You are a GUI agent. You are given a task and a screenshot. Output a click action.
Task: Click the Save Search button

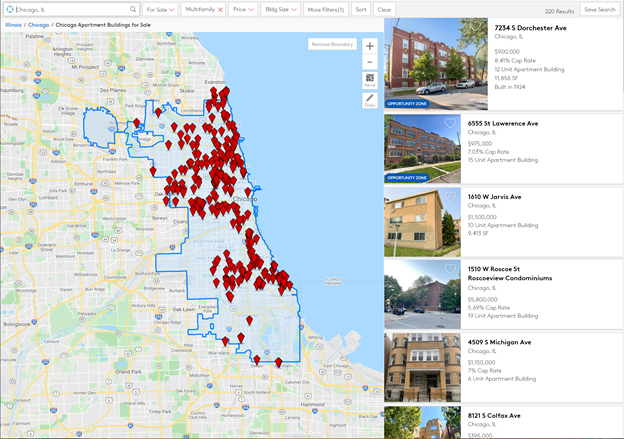(600, 9)
